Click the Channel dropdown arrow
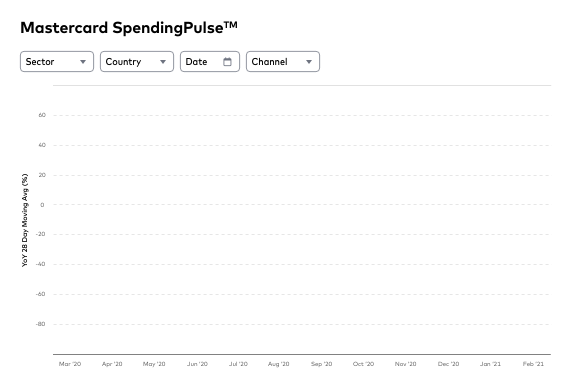The height and width of the screenshot is (385, 580). click(309, 62)
